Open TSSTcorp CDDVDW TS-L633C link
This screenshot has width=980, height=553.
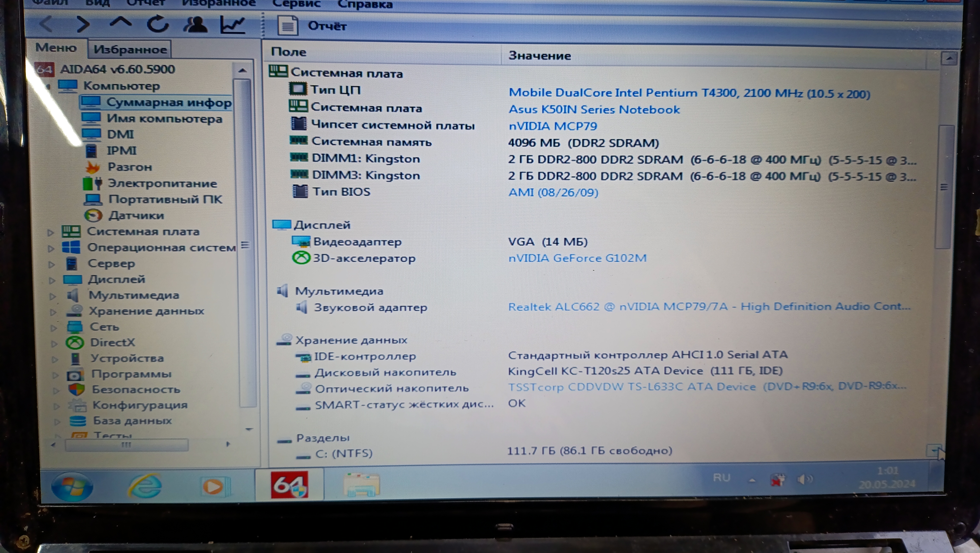pyautogui.click(x=707, y=387)
